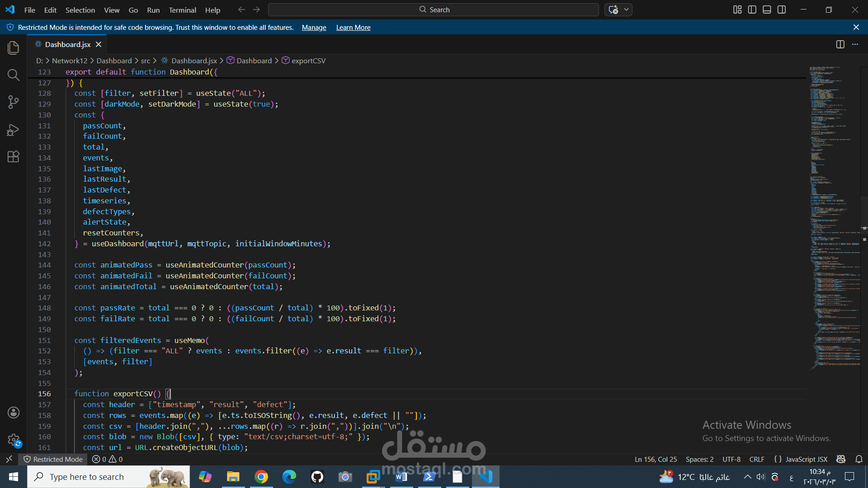Toggle the secondary side bar layout button
The width and height of the screenshot is (868, 488).
click(x=782, y=9)
